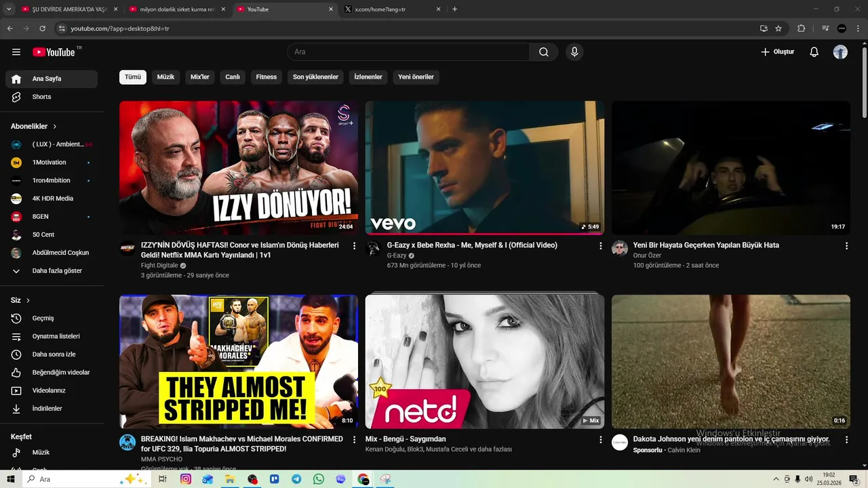Screen dimensions: 868x488
Task: Open Onur Özer video thumbnail
Action: (731, 168)
